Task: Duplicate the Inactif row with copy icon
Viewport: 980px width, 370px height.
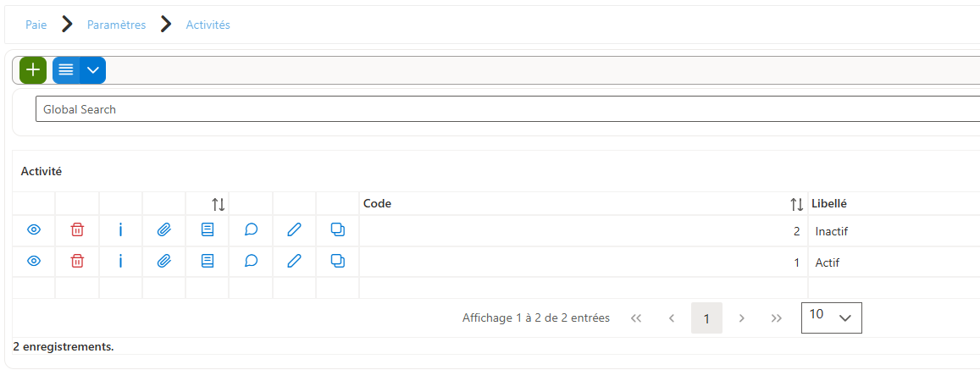Action: [x=337, y=230]
